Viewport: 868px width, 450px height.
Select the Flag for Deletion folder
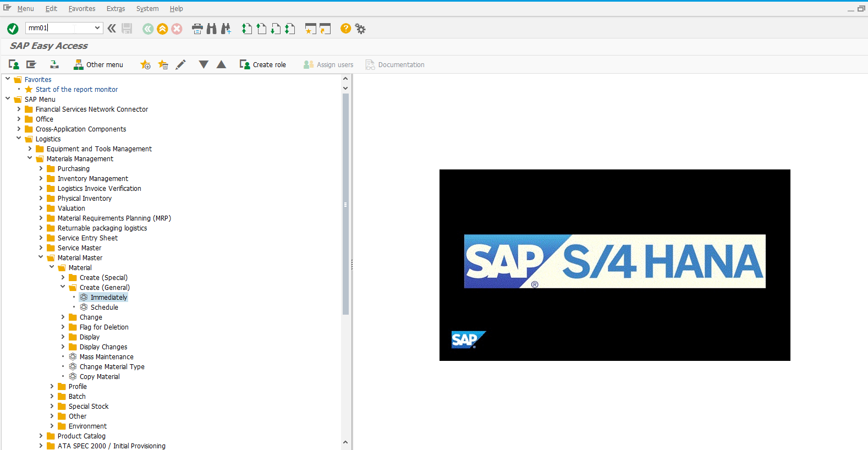[104, 327]
